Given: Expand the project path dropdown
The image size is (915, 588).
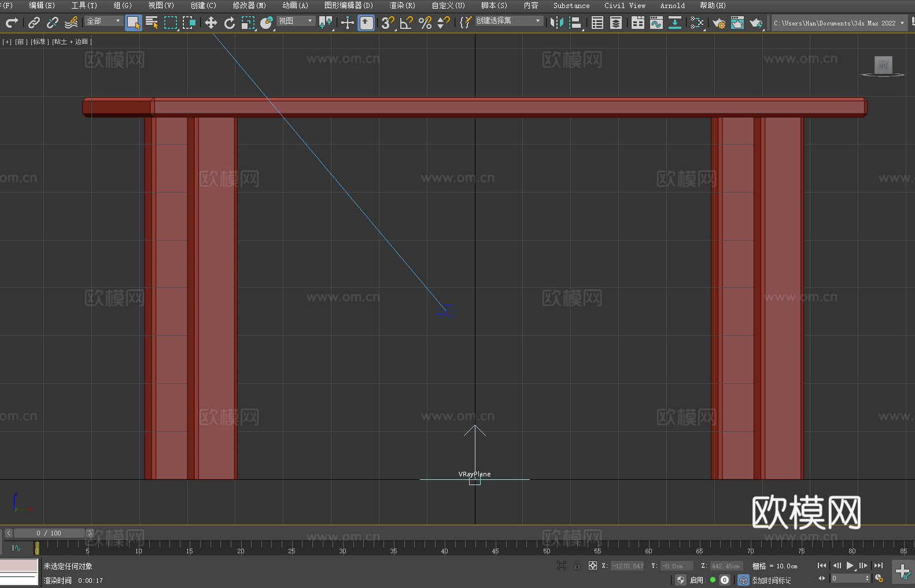Looking at the screenshot, I should [902, 23].
